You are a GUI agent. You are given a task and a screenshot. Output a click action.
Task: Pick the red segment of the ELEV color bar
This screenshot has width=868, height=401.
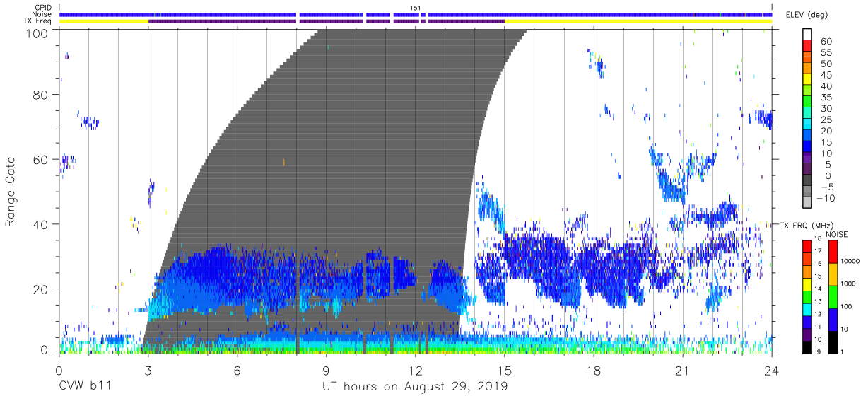tap(808, 47)
